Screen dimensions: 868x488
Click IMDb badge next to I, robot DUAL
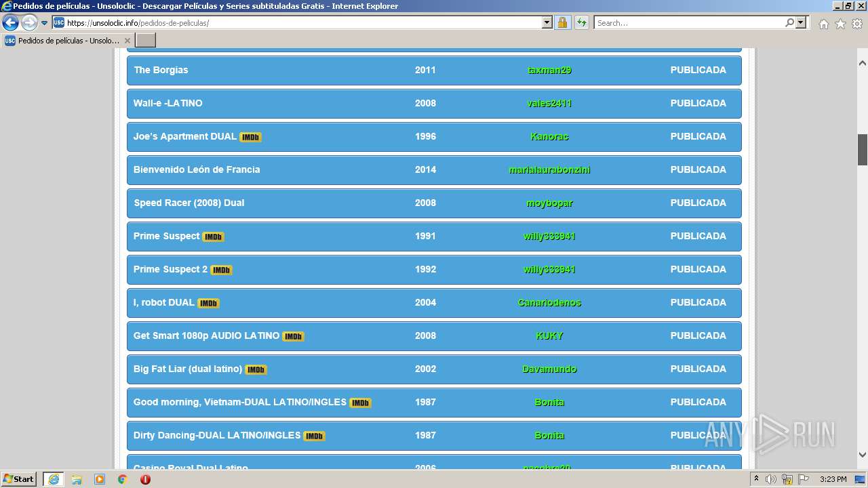point(208,303)
